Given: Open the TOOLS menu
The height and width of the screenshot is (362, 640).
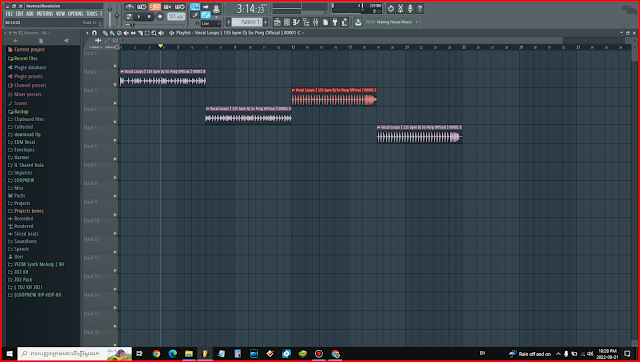Looking at the screenshot, I should point(91,13).
